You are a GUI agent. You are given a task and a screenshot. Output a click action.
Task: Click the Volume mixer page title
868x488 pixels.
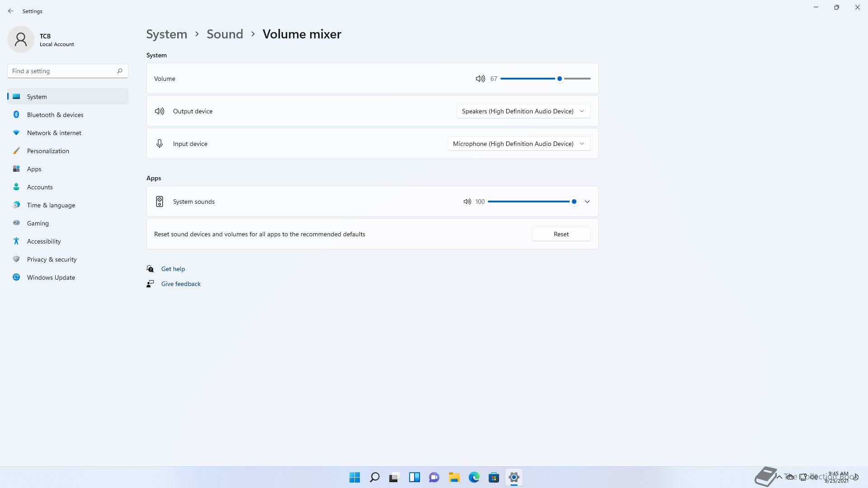point(302,34)
